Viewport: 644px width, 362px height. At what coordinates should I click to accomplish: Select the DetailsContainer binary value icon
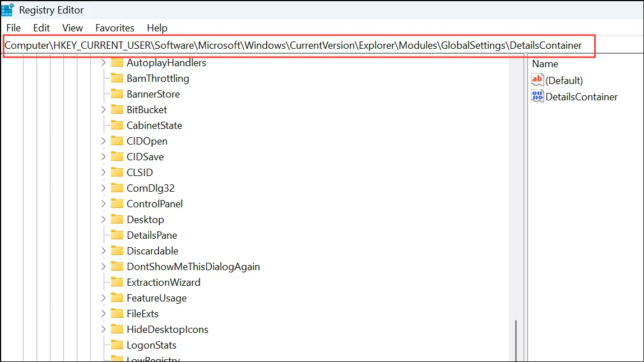537,96
